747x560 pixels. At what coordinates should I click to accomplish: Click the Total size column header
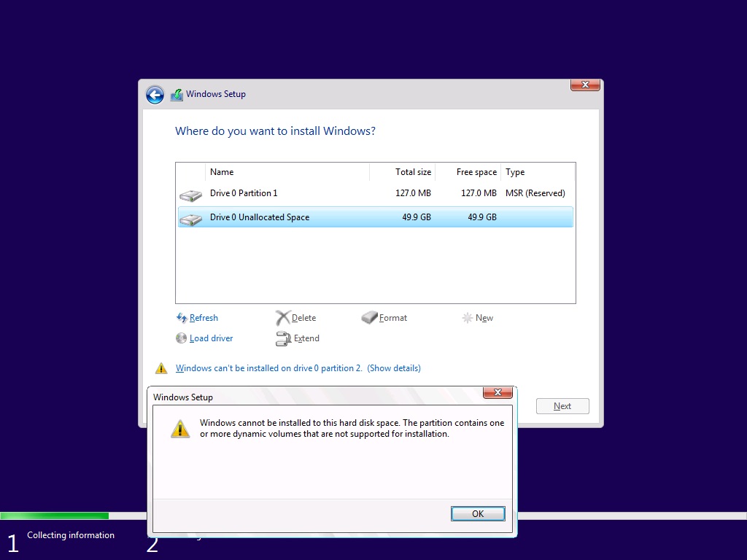pyautogui.click(x=403, y=172)
